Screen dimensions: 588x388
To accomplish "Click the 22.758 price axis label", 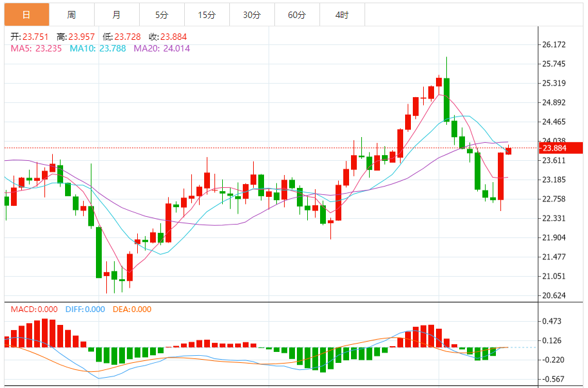I will [x=554, y=199].
